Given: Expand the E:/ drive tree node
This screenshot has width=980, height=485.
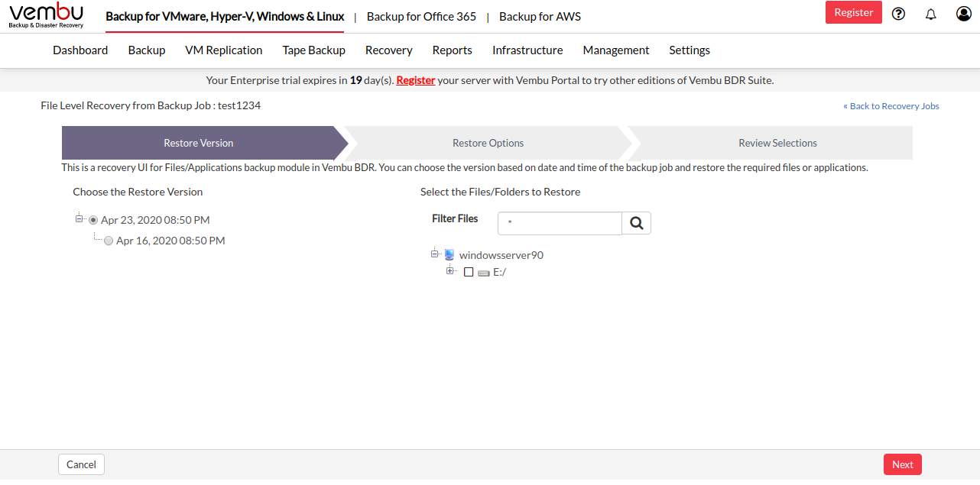Looking at the screenshot, I should 450,271.
